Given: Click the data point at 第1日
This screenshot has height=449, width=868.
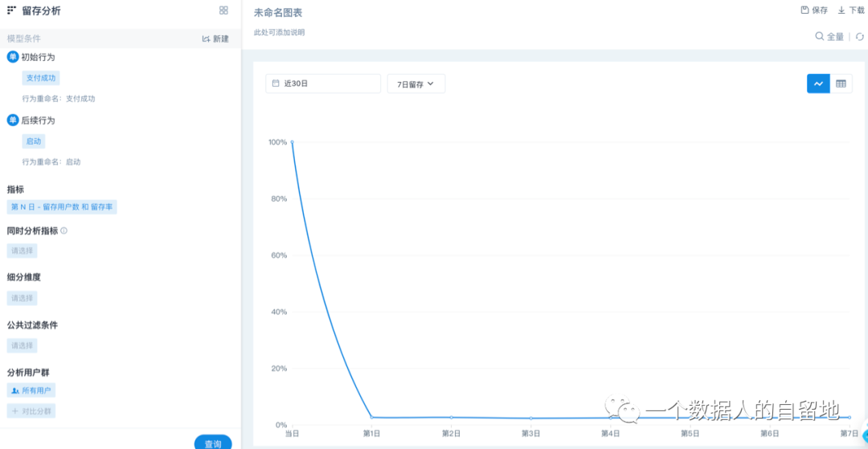Looking at the screenshot, I should [x=371, y=417].
